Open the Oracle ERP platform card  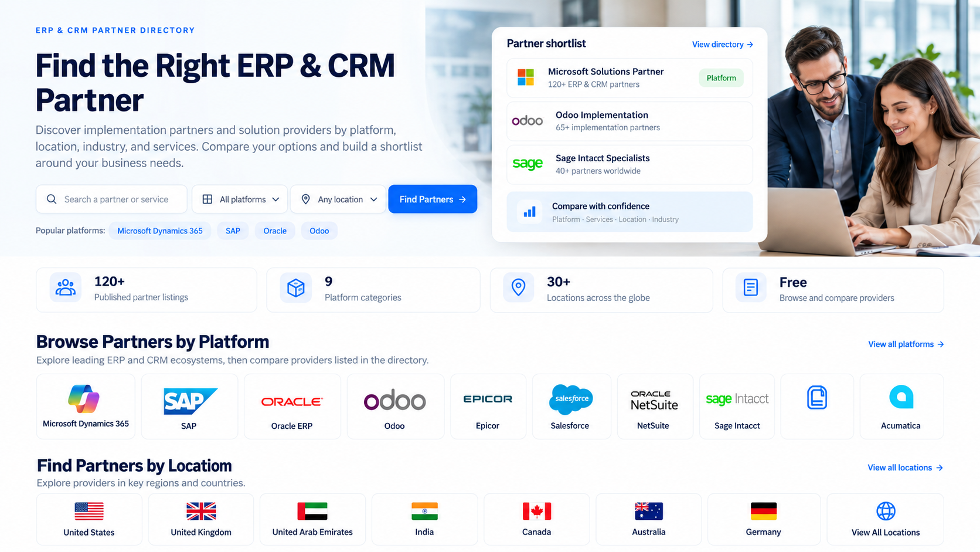pyautogui.click(x=292, y=407)
